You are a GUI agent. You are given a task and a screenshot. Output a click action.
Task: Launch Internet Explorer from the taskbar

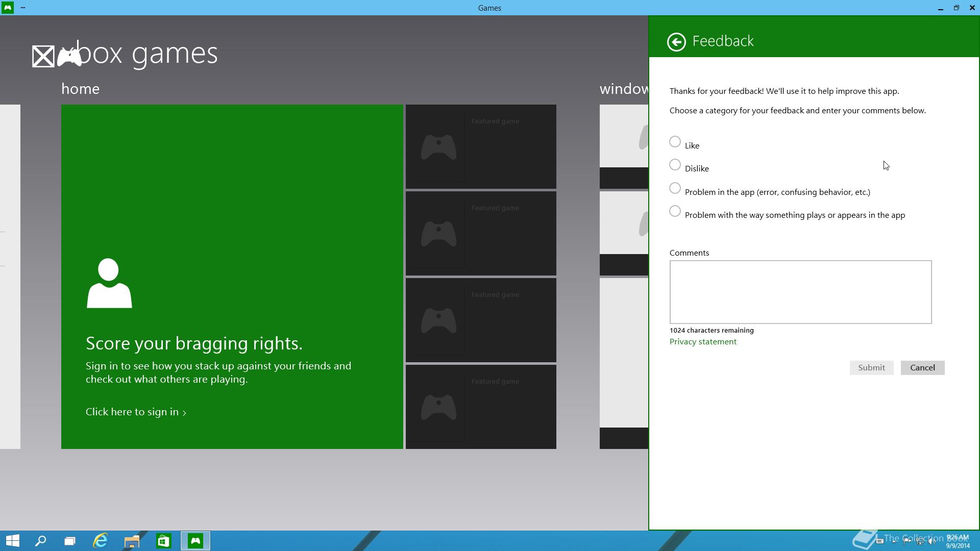pos(101,541)
